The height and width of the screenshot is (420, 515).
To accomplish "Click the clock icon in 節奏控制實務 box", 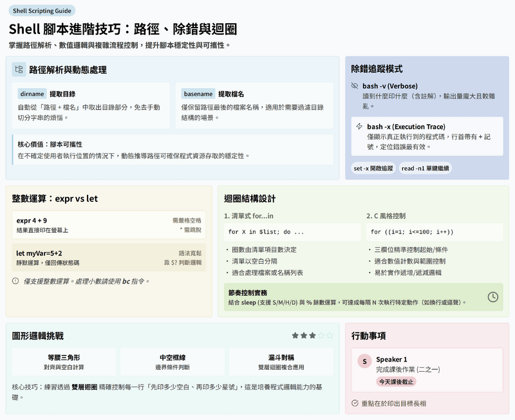I will [x=492, y=297].
